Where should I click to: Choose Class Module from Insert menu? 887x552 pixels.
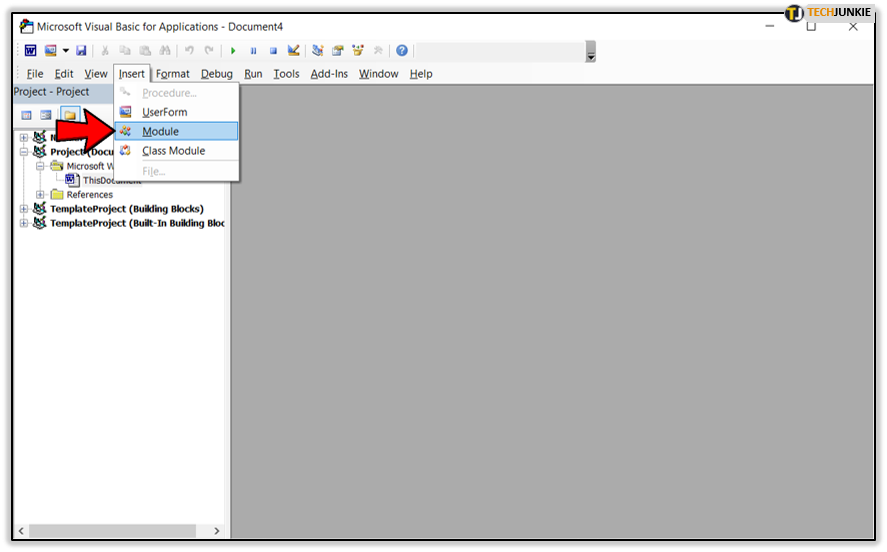(176, 151)
